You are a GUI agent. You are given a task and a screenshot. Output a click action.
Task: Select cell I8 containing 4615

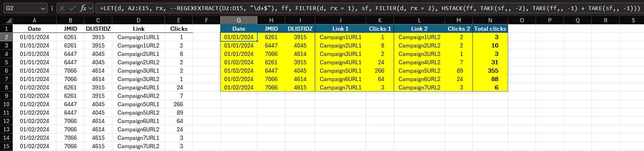coord(300,87)
